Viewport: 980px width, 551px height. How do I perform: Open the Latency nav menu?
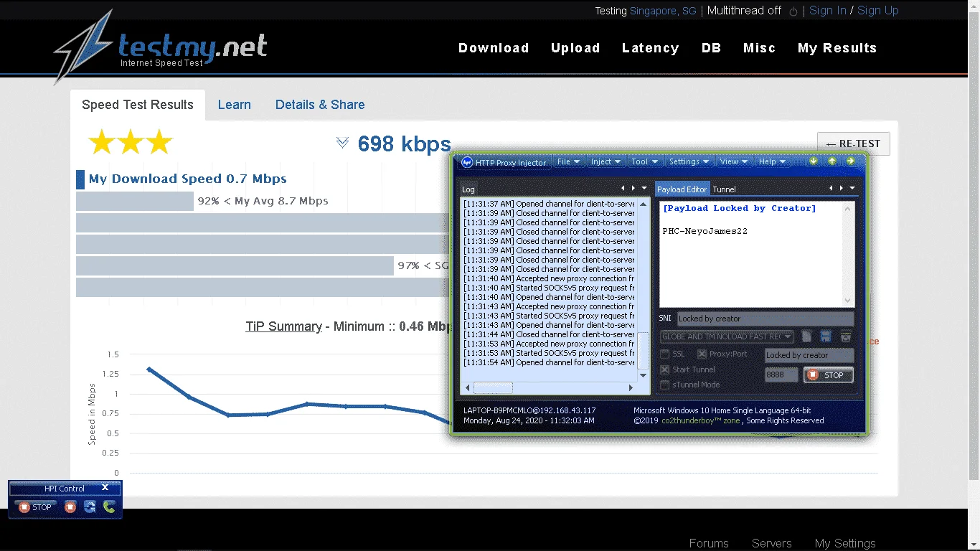[x=650, y=48]
